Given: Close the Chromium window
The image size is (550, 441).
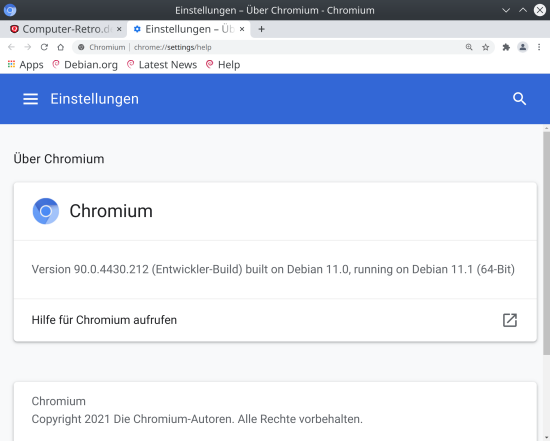Looking at the screenshot, I should (x=540, y=10).
